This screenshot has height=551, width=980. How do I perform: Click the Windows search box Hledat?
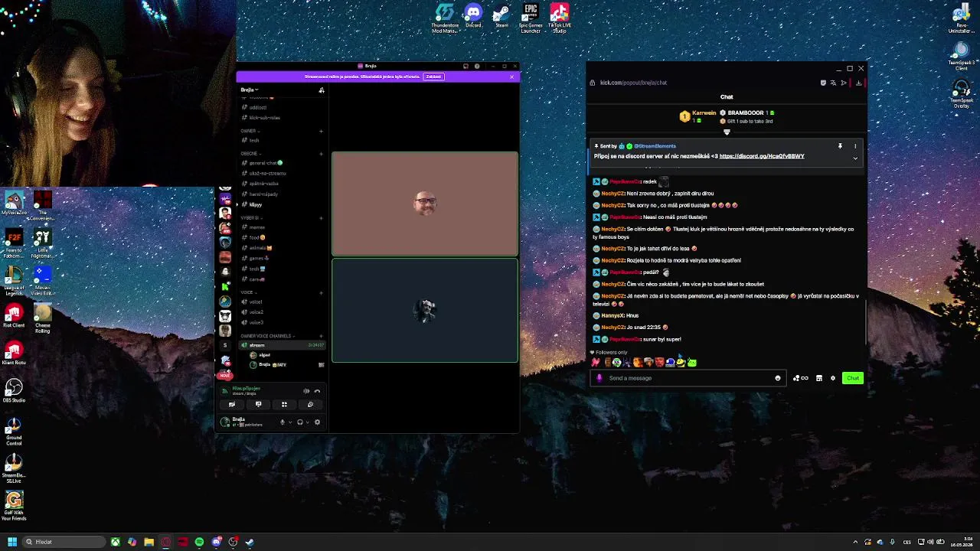click(64, 542)
